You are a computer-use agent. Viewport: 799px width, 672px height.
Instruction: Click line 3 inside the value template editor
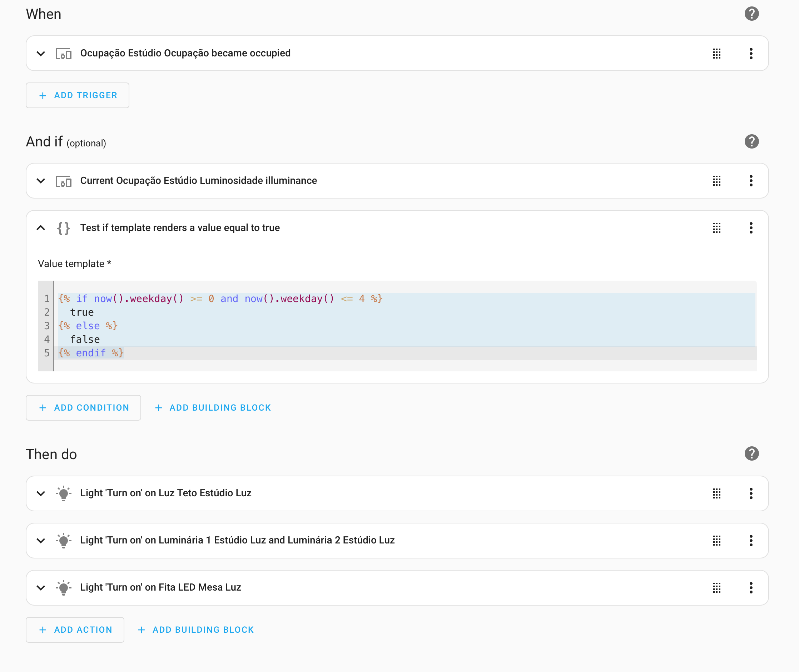tap(88, 326)
